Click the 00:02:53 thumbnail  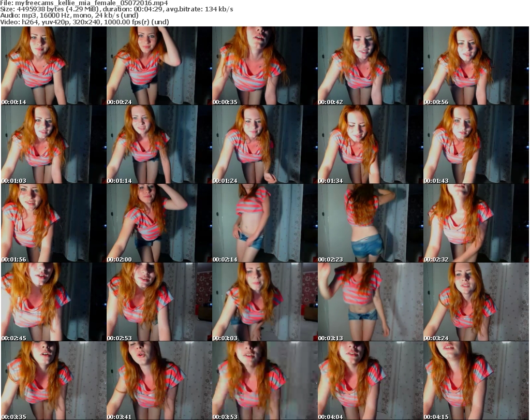click(x=159, y=301)
